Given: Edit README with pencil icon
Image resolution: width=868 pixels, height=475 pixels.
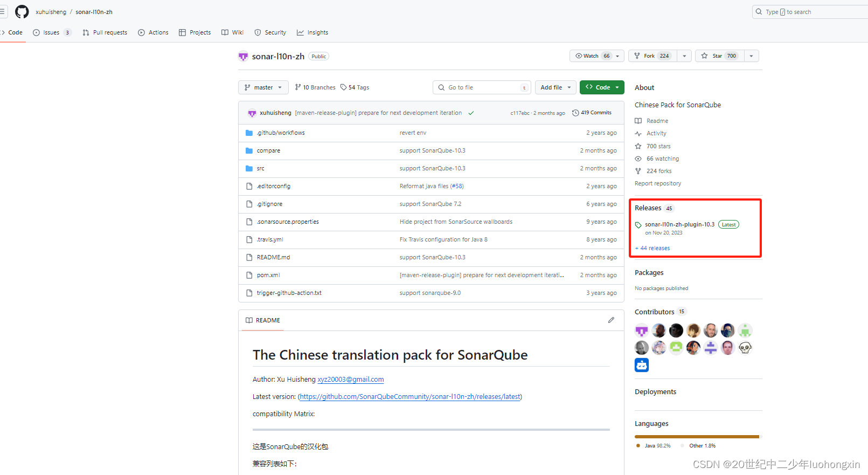Looking at the screenshot, I should coord(611,320).
